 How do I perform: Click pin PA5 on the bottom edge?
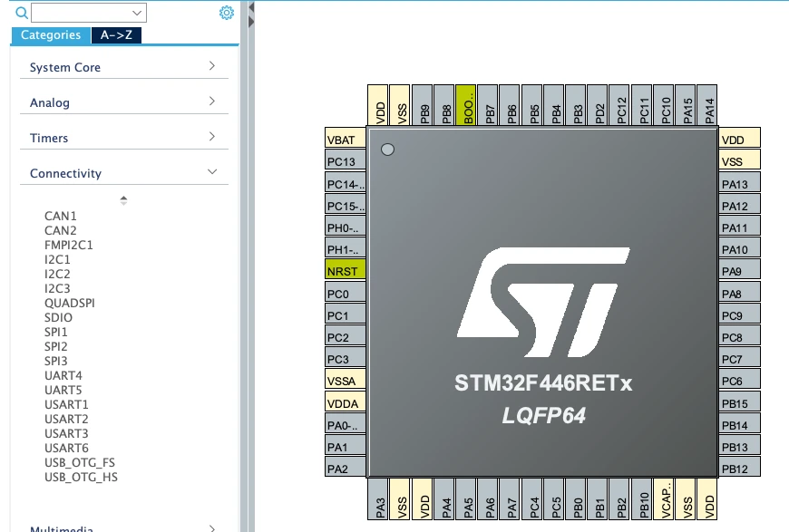[465, 498]
